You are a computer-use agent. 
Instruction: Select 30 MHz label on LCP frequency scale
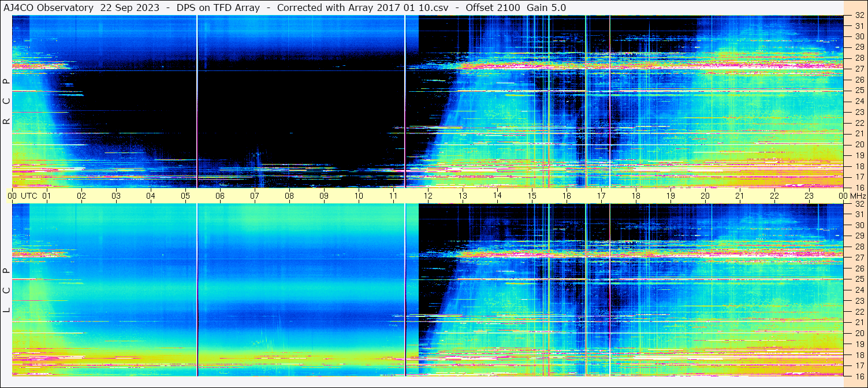pos(859,225)
